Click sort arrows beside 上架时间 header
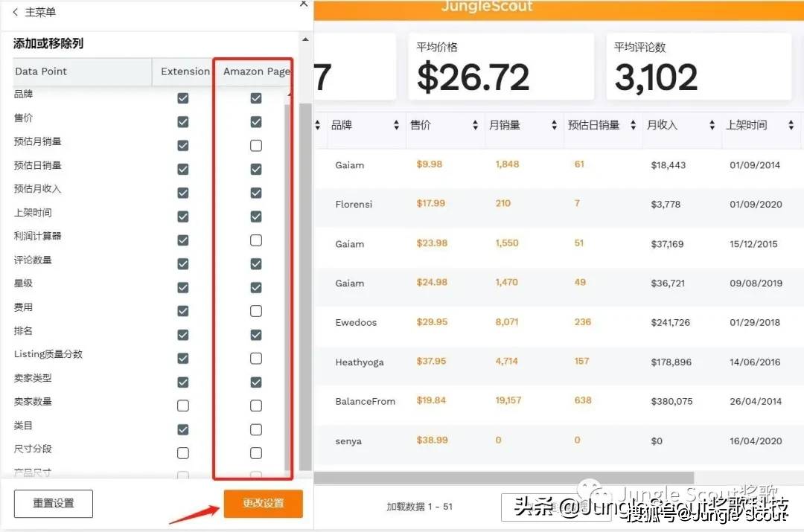 pyautogui.click(x=791, y=125)
